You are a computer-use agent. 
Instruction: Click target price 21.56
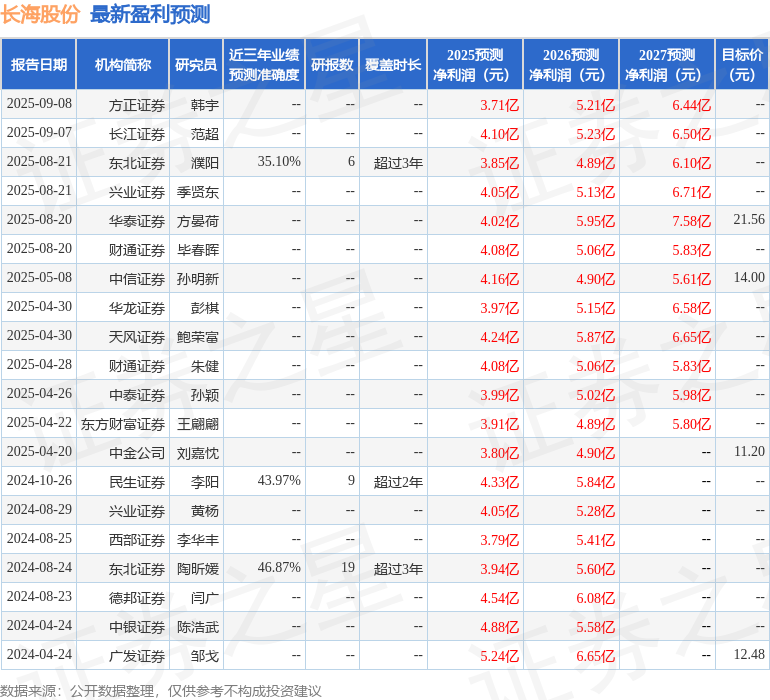(749, 220)
